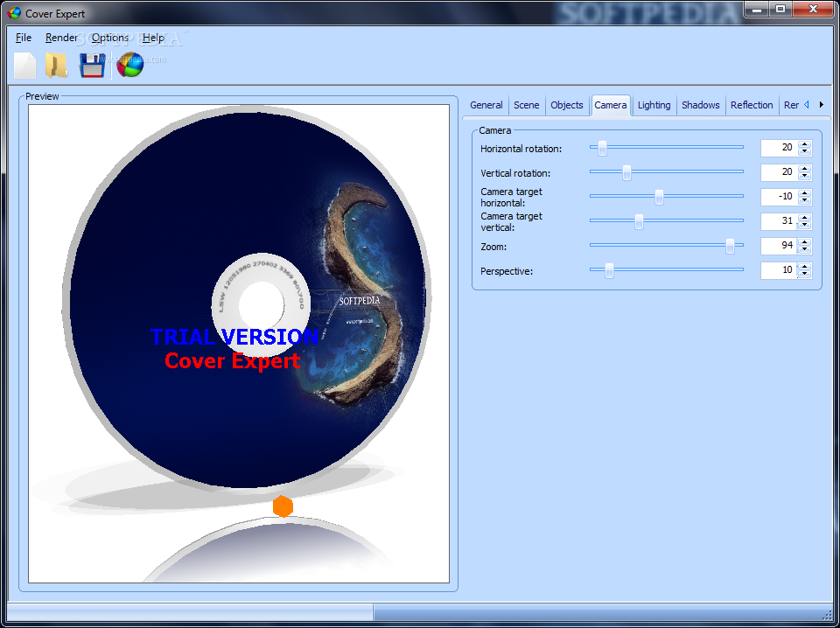The image size is (840, 628).
Task: Decrease Camera target horizontal with down spinner
Action: click(804, 201)
